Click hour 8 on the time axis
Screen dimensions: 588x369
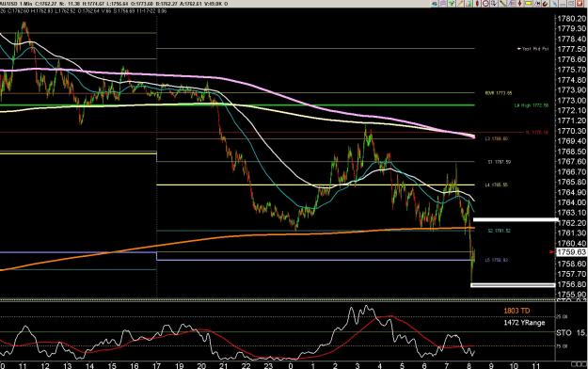pyautogui.click(x=469, y=365)
